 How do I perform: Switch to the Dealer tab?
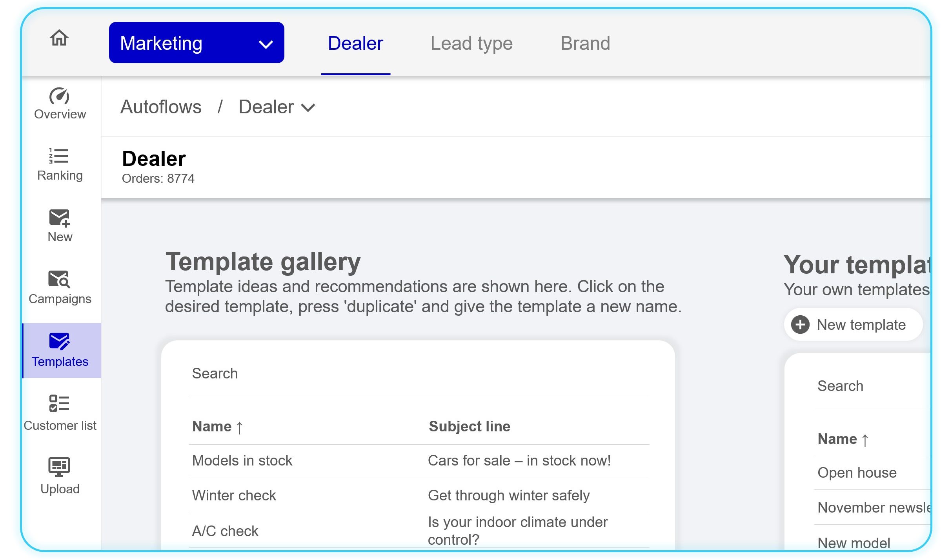(x=355, y=43)
